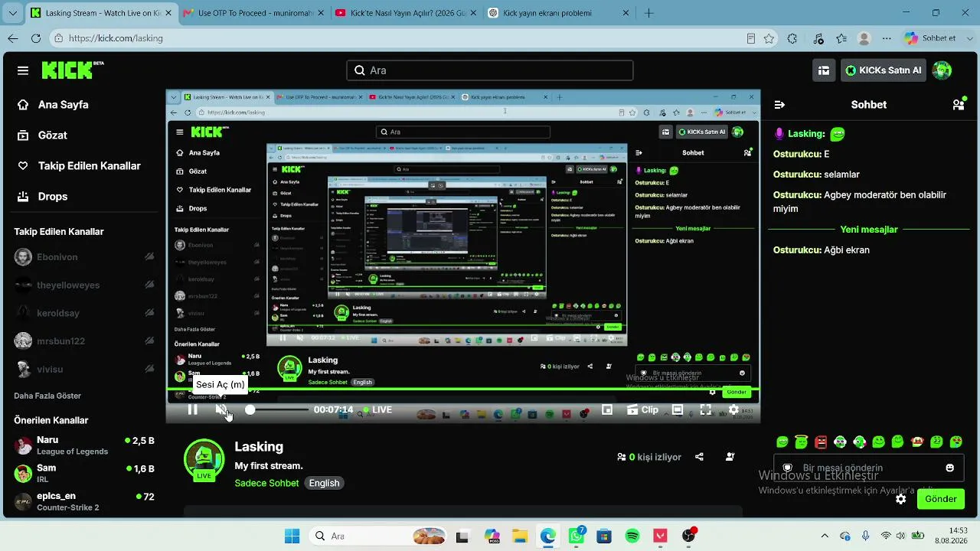The height and width of the screenshot is (551, 980).
Task: Open the Gözat browse page
Action: pos(42,135)
